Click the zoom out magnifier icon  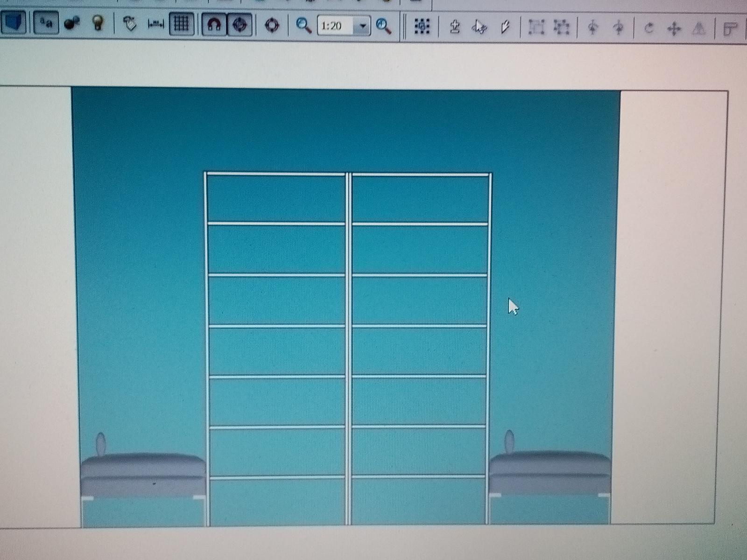[304, 26]
